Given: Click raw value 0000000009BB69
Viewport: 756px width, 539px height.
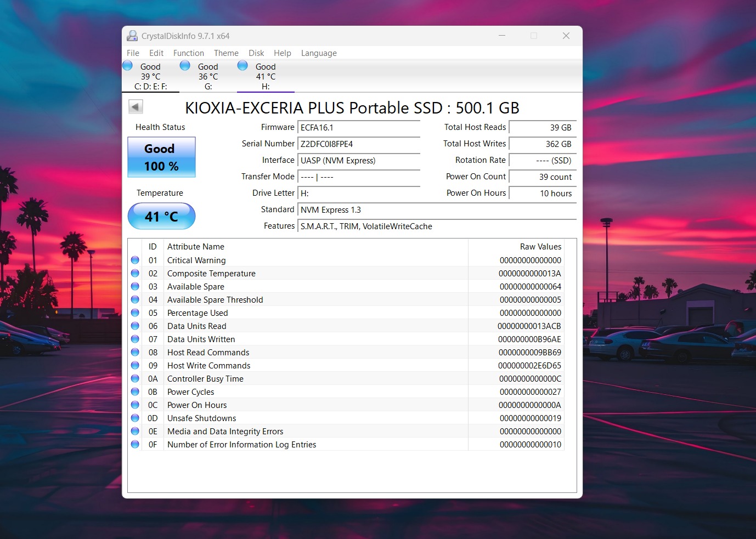Looking at the screenshot, I should click(530, 353).
